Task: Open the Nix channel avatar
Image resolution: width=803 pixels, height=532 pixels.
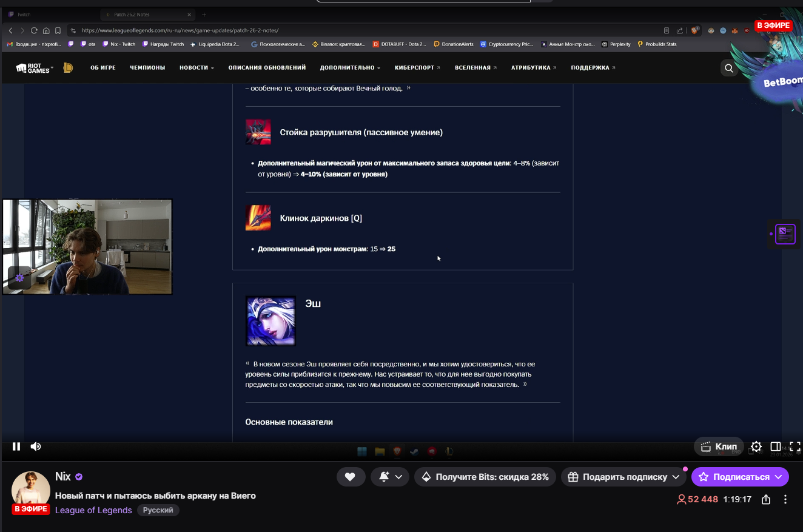Action: [x=30, y=490]
